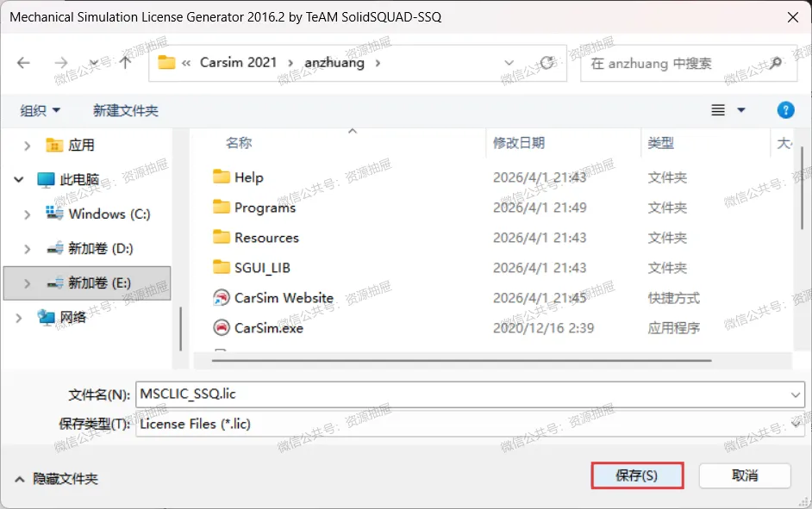Sort by the 名称 column header

[238, 143]
